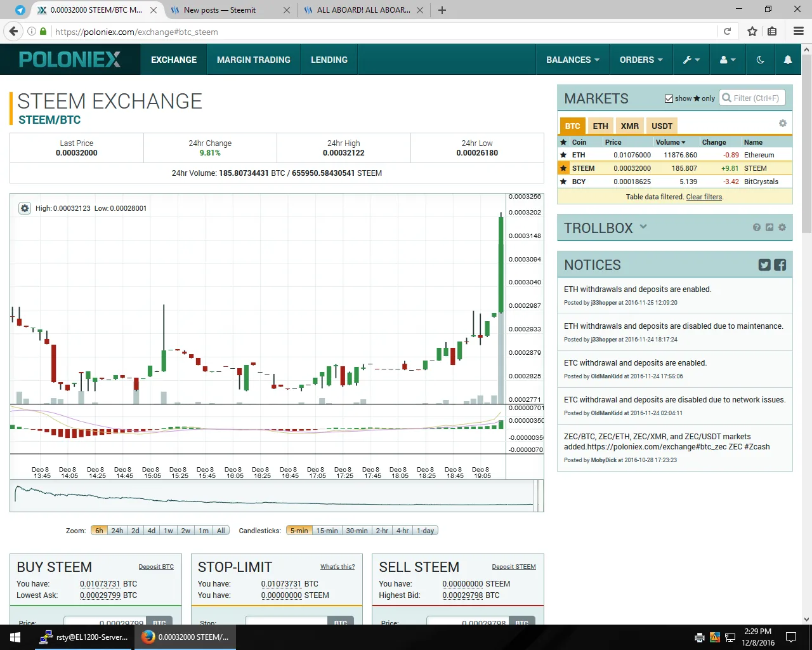Click the Markets filter input field
This screenshot has height=650, width=812.
pos(753,98)
